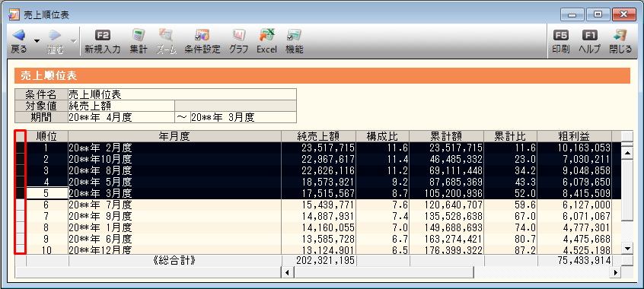Click the vertical scrollbar up arrow

tap(627, 154)
